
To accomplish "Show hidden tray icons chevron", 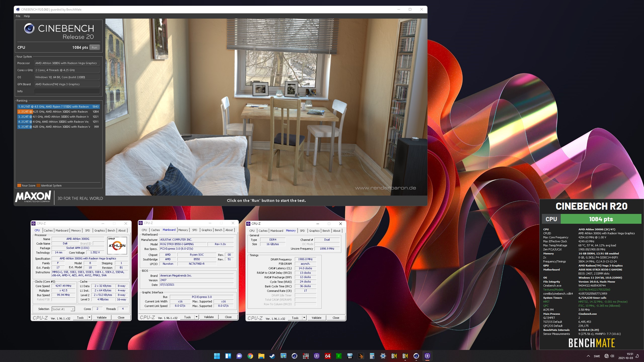I will (588, 356).
